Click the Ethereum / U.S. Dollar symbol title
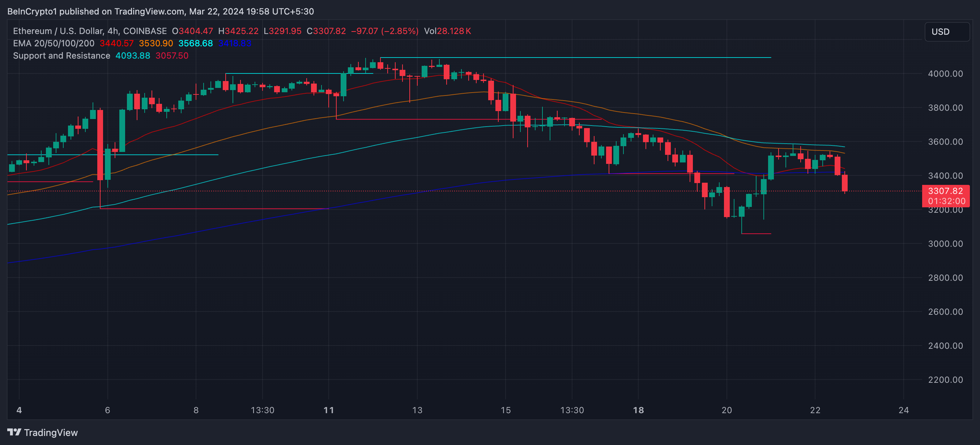This screenshot has width=980, height=445. tap(58, 31)
